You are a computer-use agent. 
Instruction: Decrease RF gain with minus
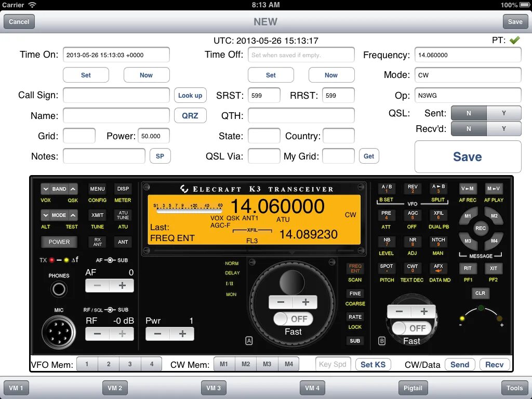tap(97, 334)
